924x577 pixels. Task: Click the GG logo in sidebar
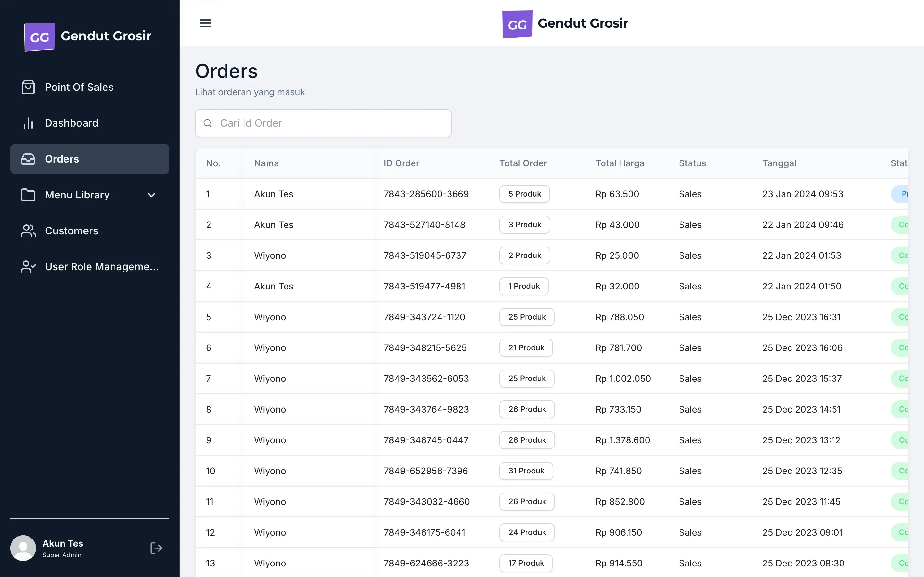tap(39, 37)
